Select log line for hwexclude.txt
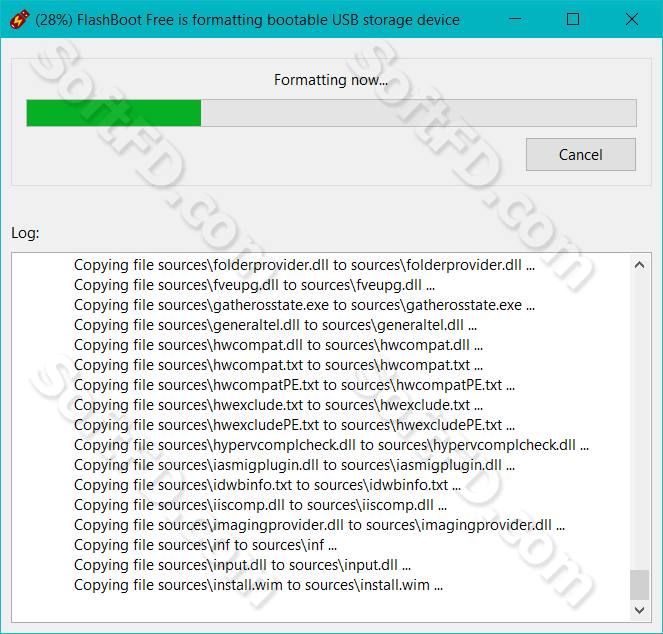Viewport: 663px width, 634px height. click(x=278, y=405)
